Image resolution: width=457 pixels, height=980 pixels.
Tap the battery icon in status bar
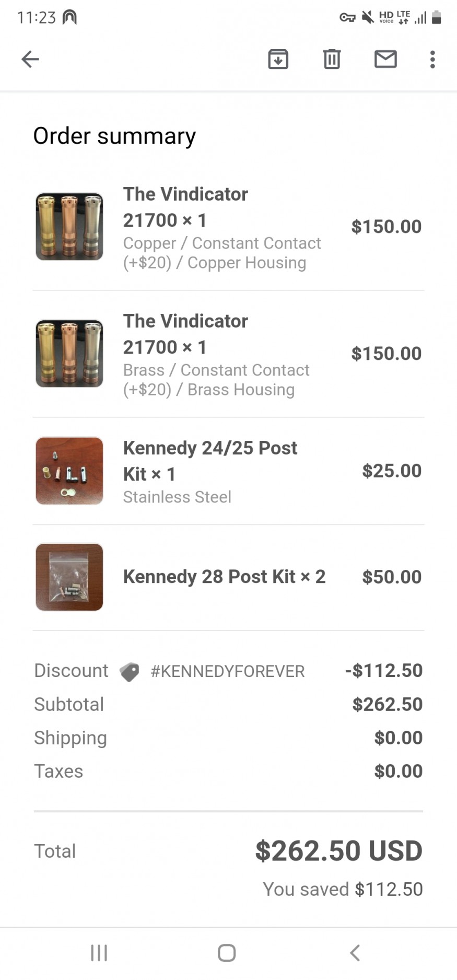point(437,18)
